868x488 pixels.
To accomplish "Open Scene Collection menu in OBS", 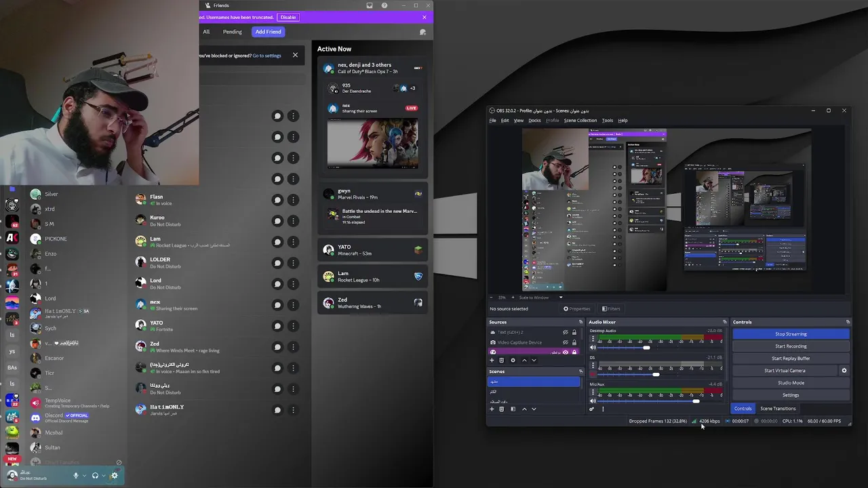I will click(x=580, y=121).
